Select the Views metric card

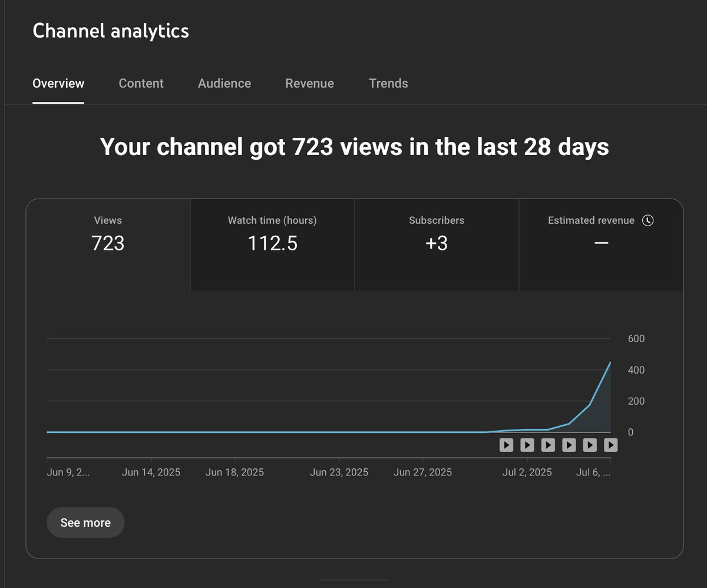[108, 245]
